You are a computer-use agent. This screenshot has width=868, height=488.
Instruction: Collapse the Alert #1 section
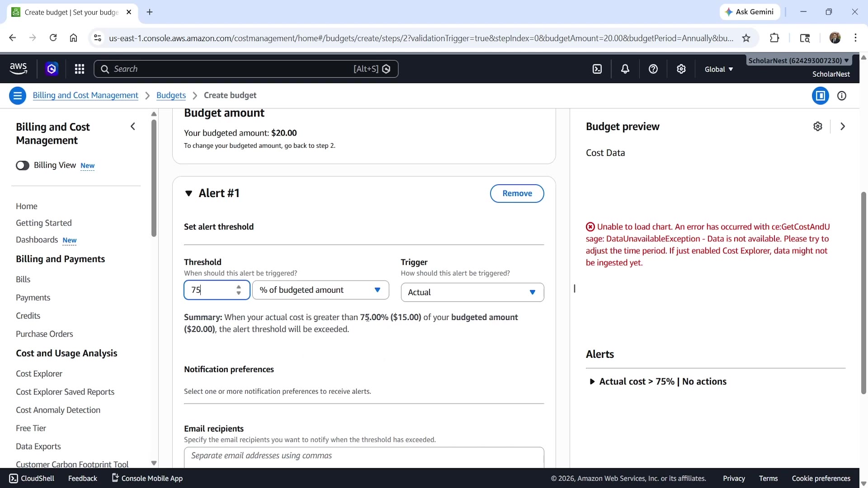click(189, 193)
